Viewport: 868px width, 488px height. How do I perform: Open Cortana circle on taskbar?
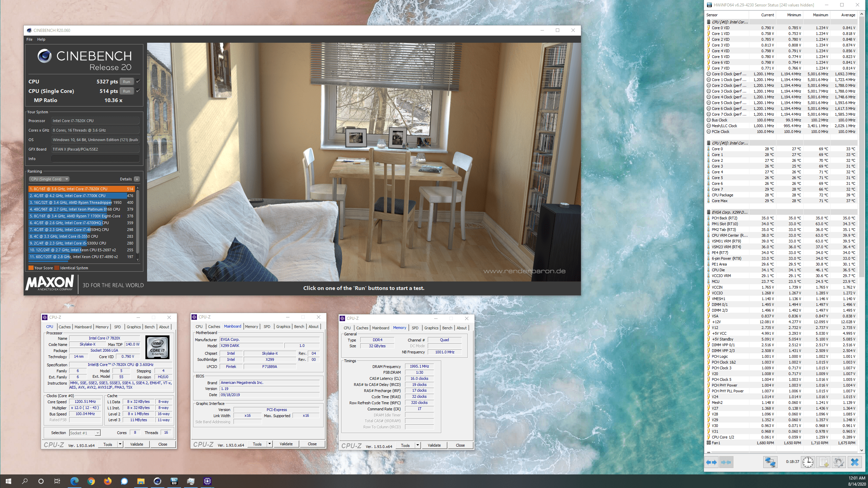41,481
